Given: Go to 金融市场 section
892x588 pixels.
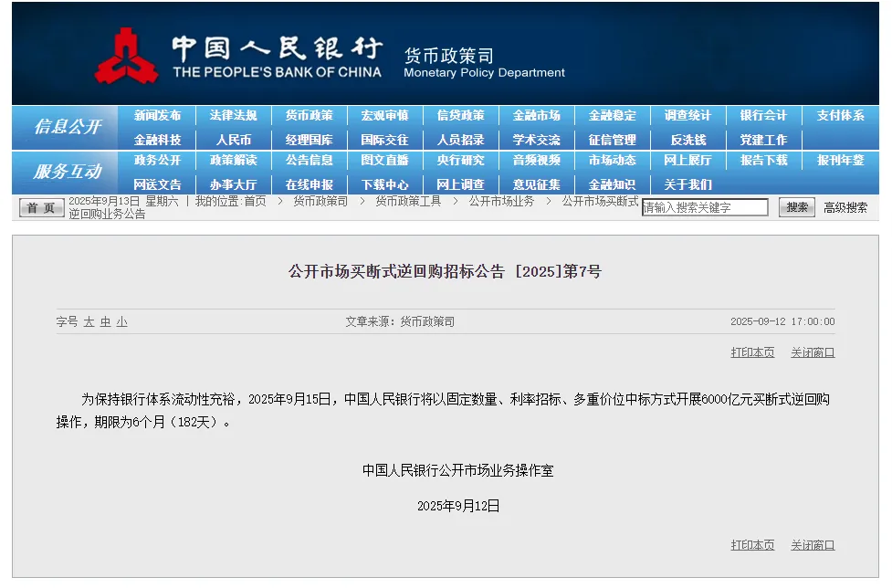Looking at the screenshot, I should [536, 116].
